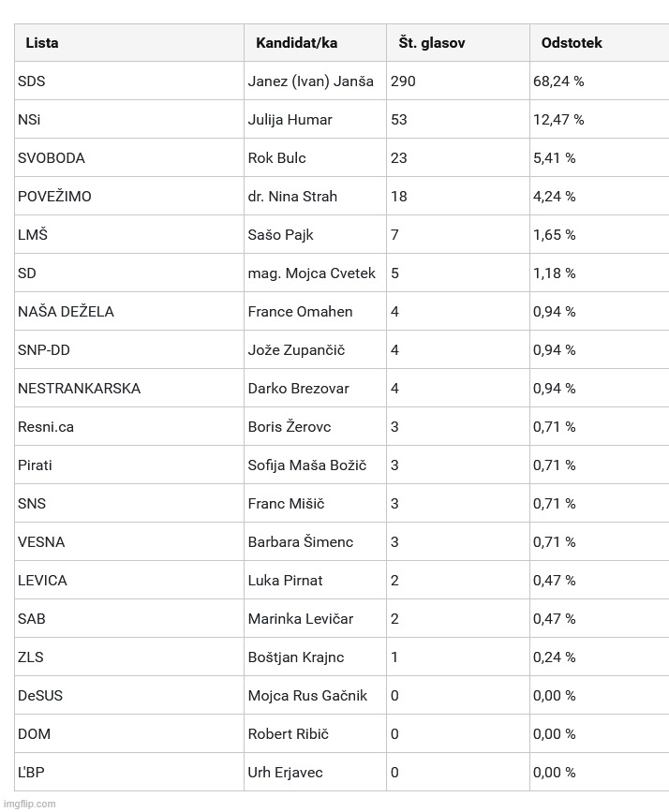This screenshot has width=669, height=812.
Task: Select the SVOBODA list cell
Action: [57, 158]
